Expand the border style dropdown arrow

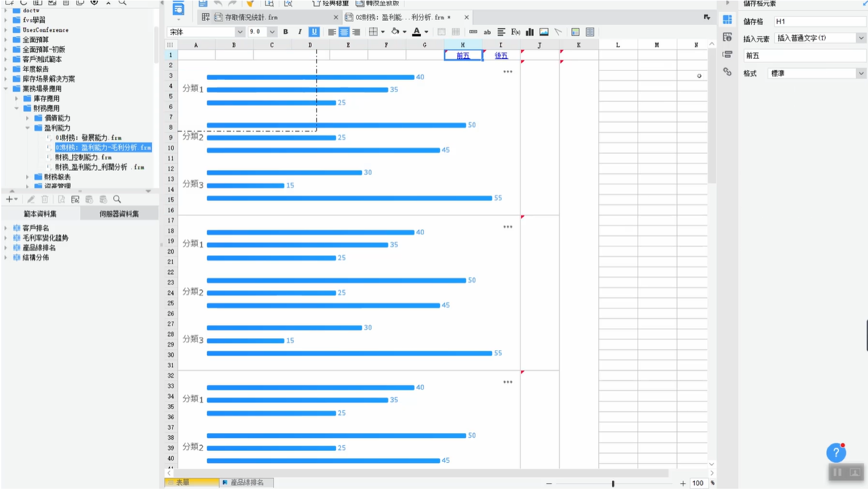383,32
